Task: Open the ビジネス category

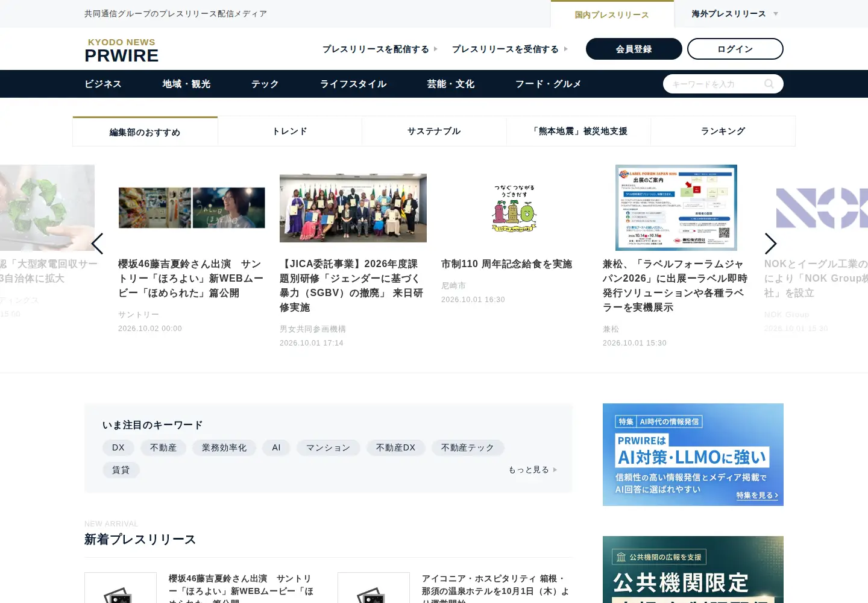Action: click(x=103, y=84)
